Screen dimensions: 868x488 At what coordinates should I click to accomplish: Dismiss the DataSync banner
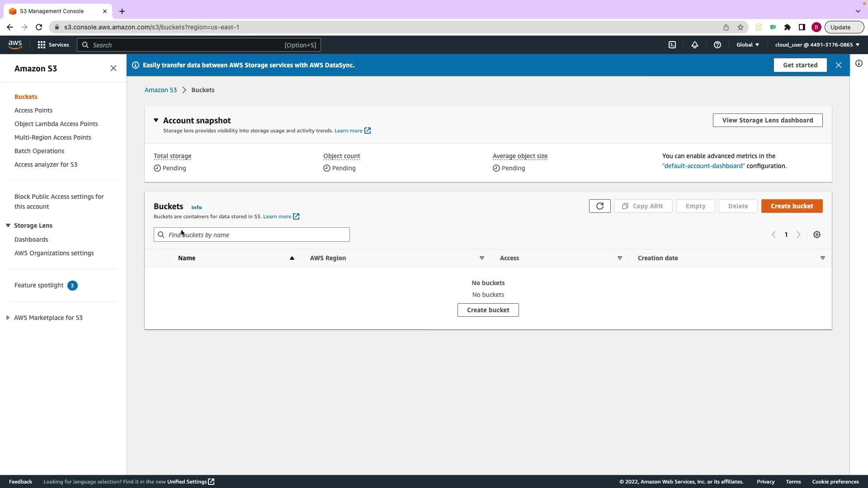tap(839, 65)
